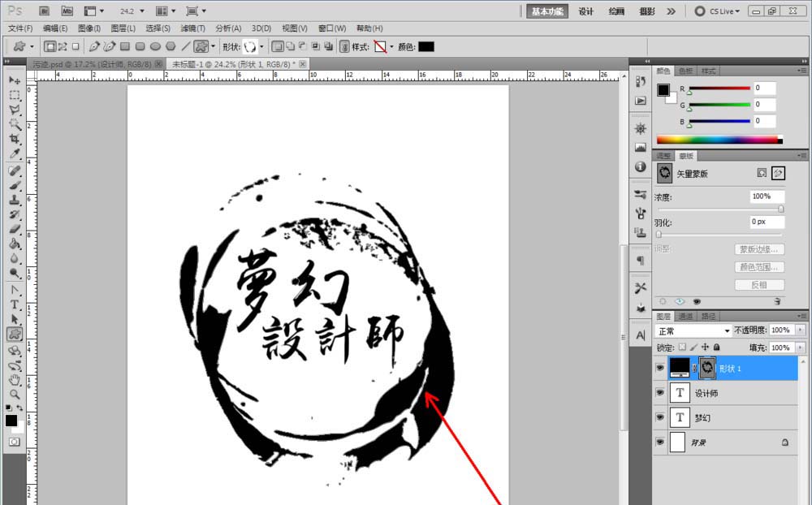Click the 形状 1 layer thumbnail

(x=680, y=368)
